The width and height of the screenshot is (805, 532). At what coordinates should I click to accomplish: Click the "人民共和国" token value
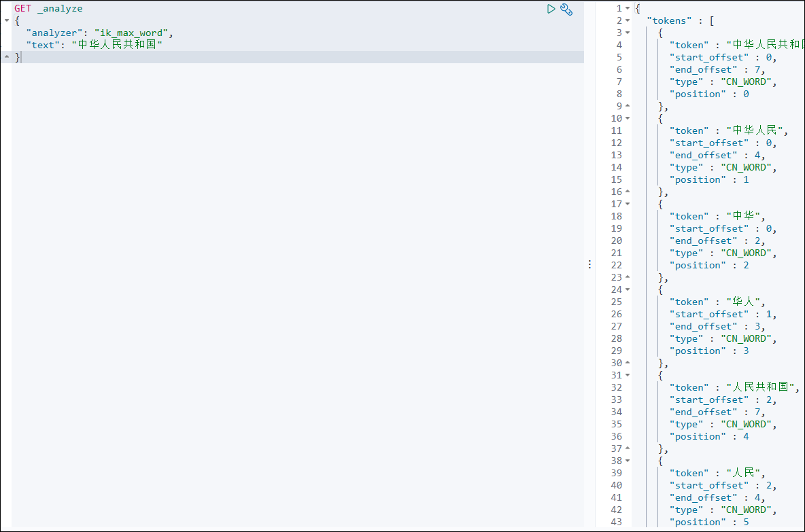click(760, 387)
